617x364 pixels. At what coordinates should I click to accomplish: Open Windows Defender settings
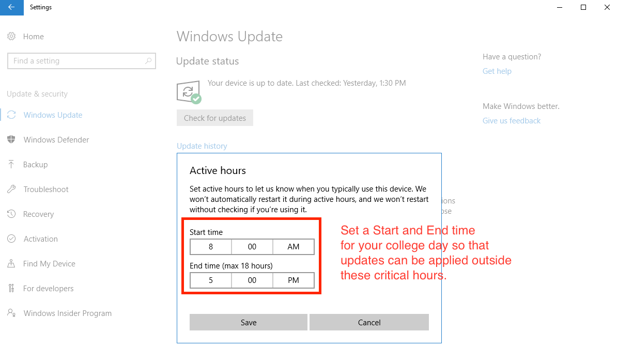coord(56,140)
